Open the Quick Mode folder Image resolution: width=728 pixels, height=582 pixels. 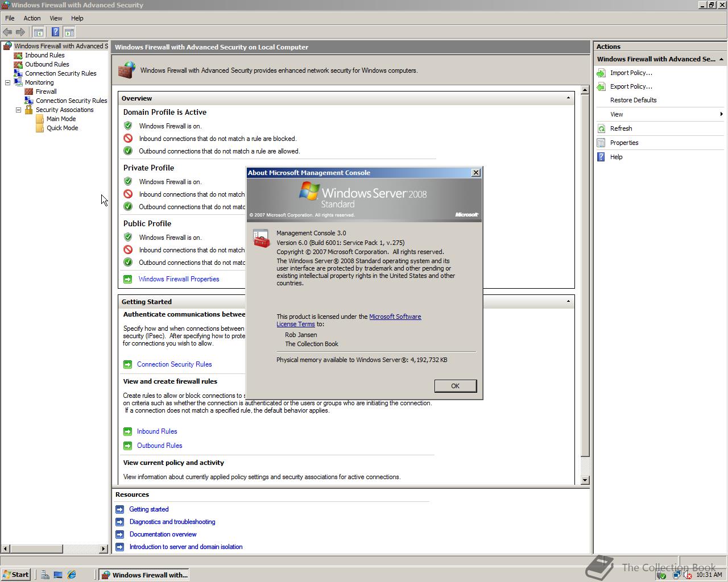click(62, 128)
